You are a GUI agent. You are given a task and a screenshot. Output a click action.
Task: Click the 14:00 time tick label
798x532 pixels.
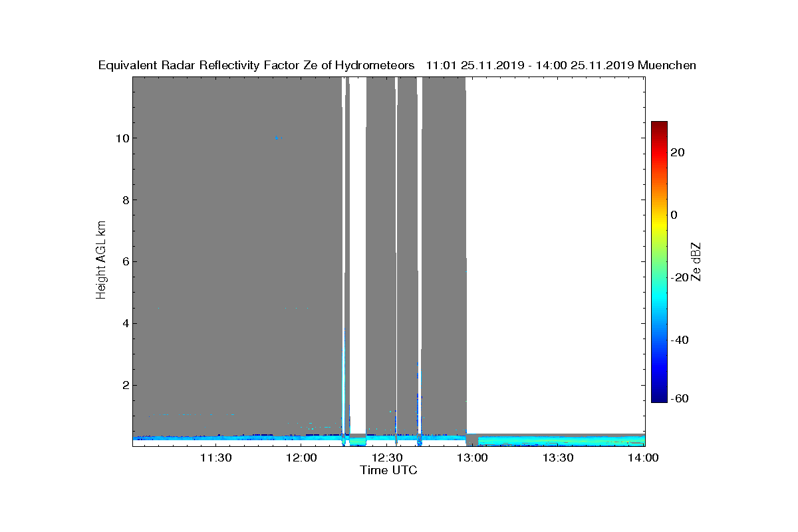tap(644, 458)
